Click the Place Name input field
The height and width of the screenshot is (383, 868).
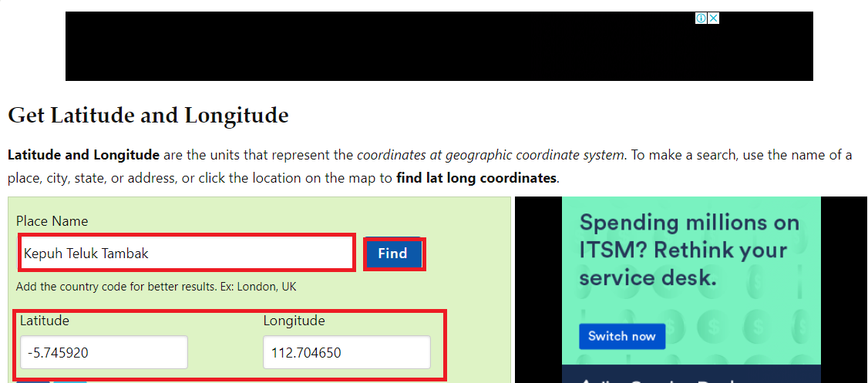coord(186,253)
